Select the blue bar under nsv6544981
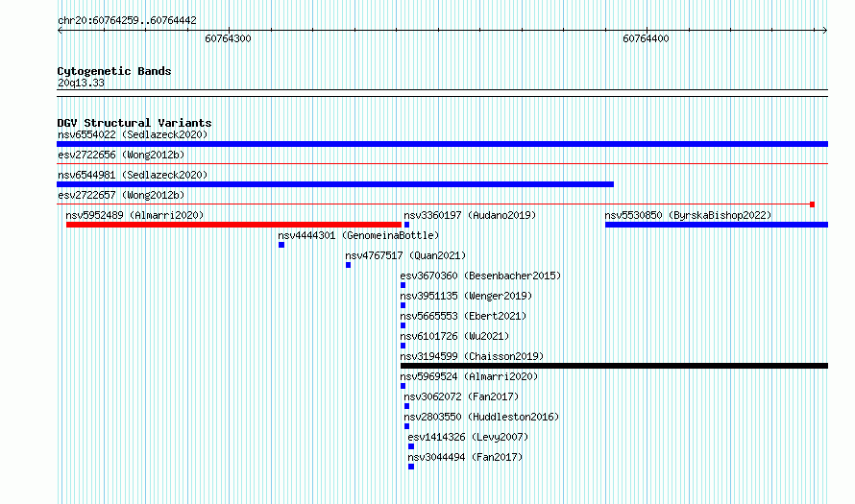This screenshot has width=855, height=504. click(335, 184)
